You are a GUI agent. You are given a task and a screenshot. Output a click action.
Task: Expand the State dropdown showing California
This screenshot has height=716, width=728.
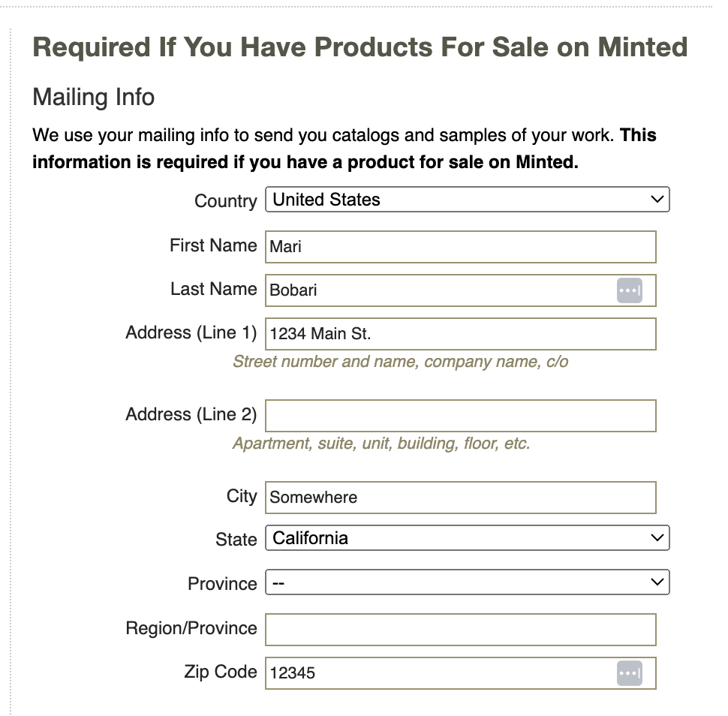[467, 538]
